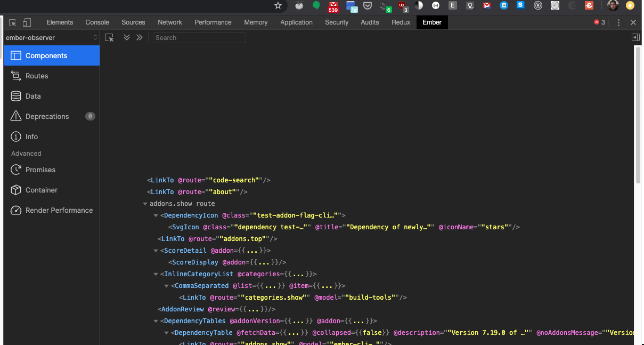
Task: Open the Routes panel icon
Action: (16, 76)
